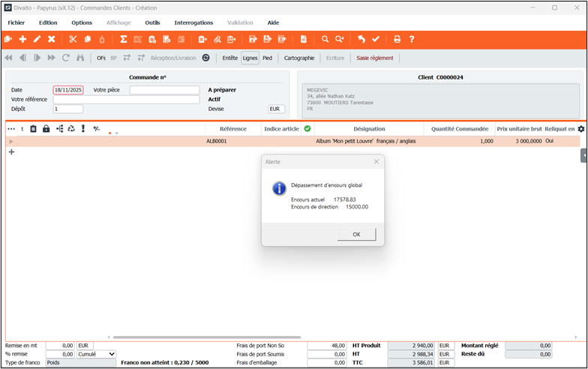The height and width of the screenshot is (369, 588).
Task: Open the Edition menu
Action: point(48,22)
